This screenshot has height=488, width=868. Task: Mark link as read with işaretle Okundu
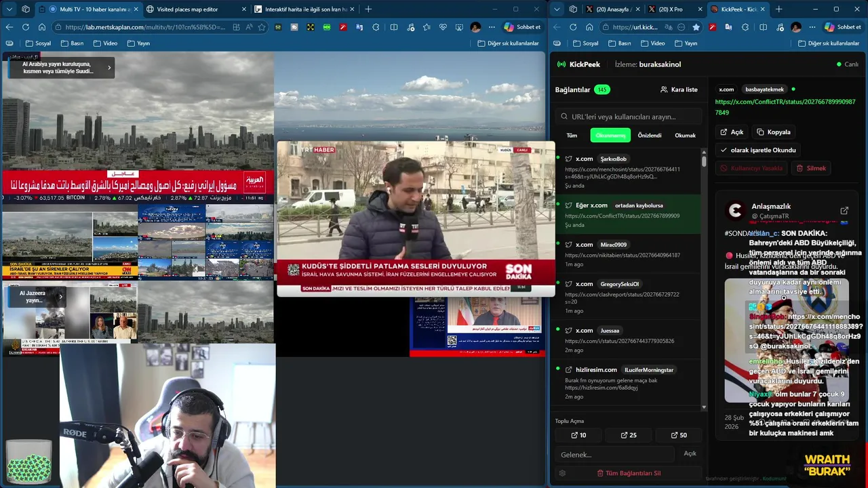(757, 150)
